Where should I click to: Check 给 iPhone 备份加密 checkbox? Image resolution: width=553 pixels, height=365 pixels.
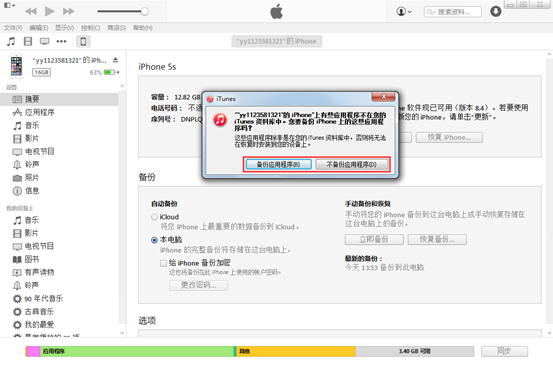click(x=163, y=263)
